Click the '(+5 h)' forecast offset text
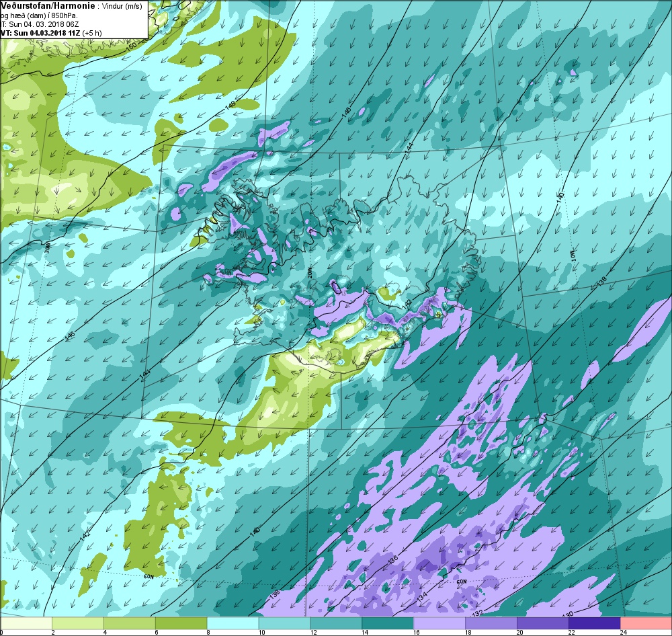The height and width of the screenshot is (636, 672). 92,33
